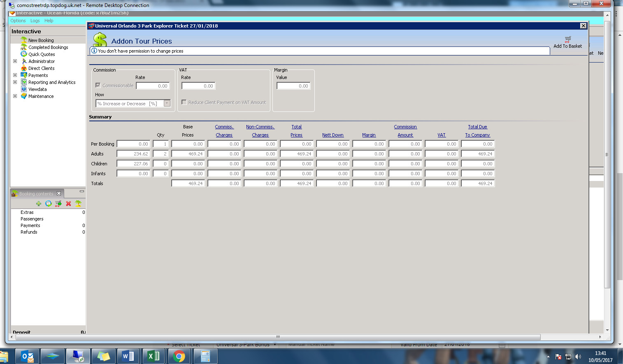Click the Maintenance icon in the tree
Screen dimensions: 623x364
pyautogui.click(x=24, y=96)
